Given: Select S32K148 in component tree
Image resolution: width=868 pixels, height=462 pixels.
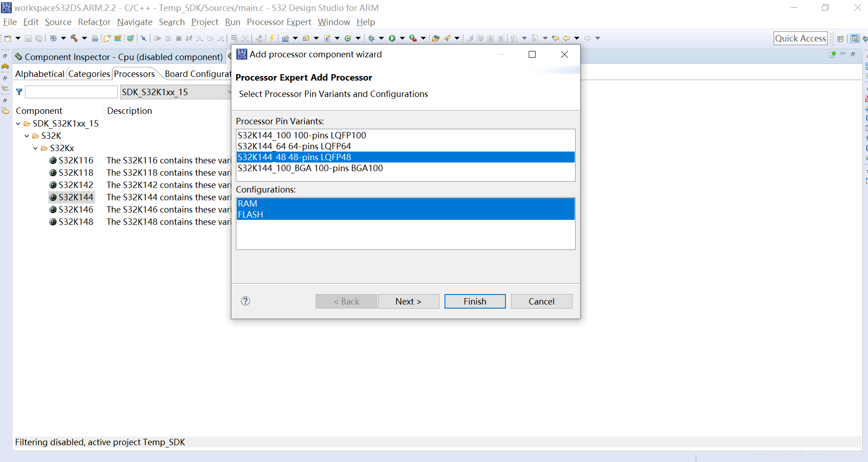Looking at the screenshot, I should pos(76,222).
